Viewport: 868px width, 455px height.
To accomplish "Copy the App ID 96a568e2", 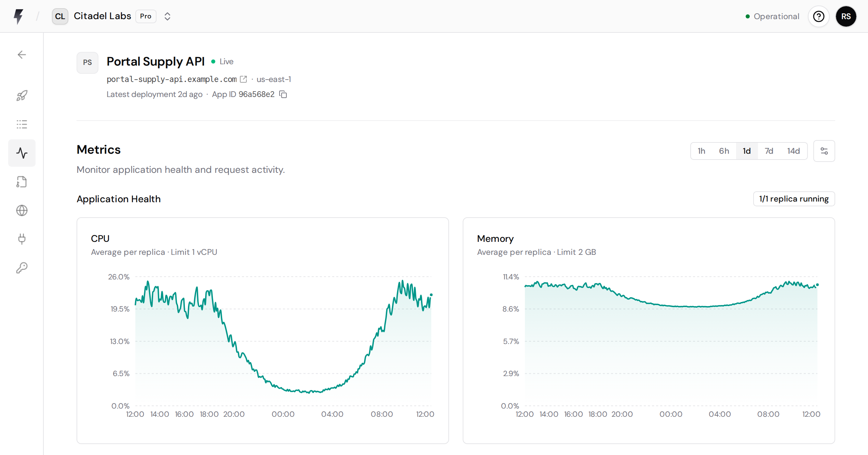I will [x=283, y=94].
